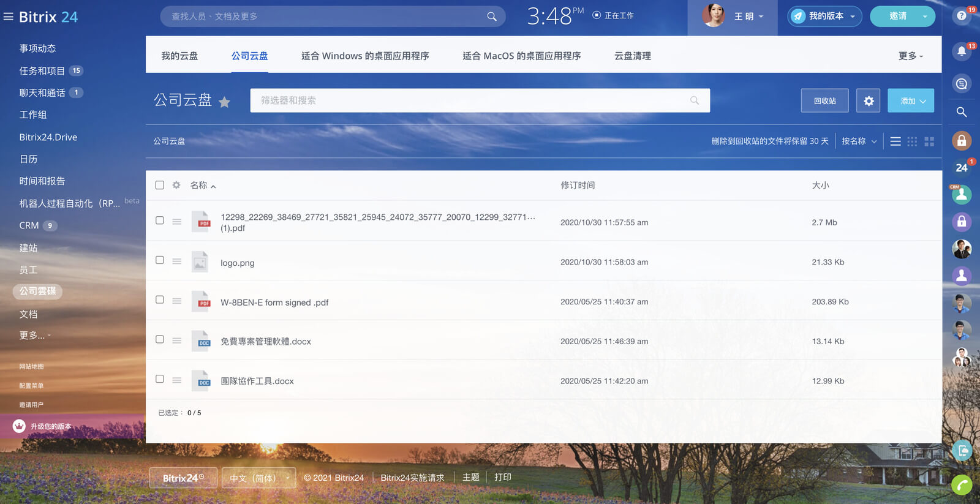
Task: Check the 團隊協作工具.docx checkbox
Action: click(x=160, y=379)
